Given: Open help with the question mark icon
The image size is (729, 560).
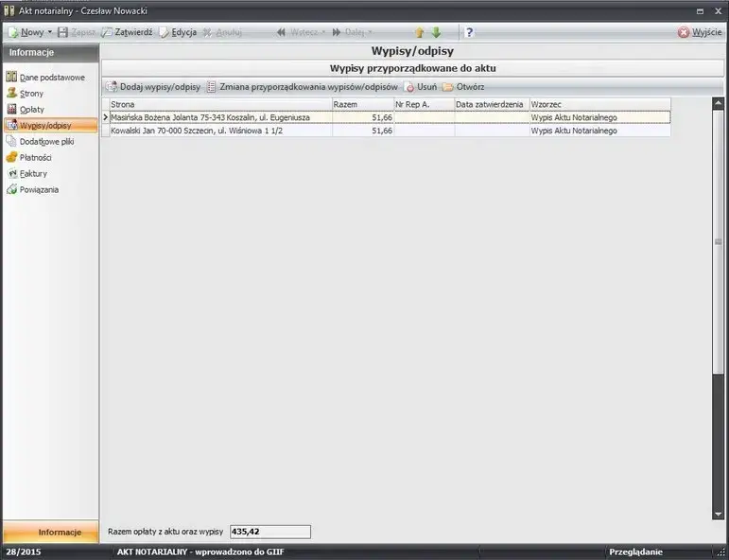Looking at the screenshot, I should 469,32.
